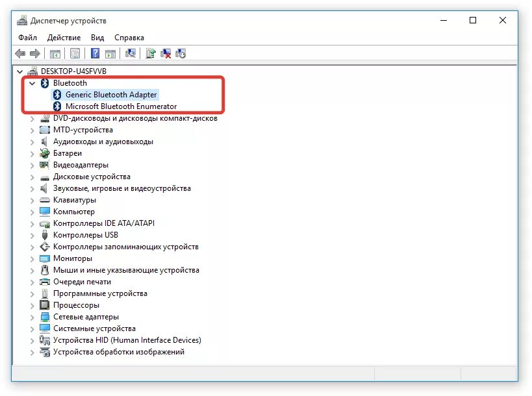Expand the Дисковые устройства category
532x396 pixels.
(32, 177)
